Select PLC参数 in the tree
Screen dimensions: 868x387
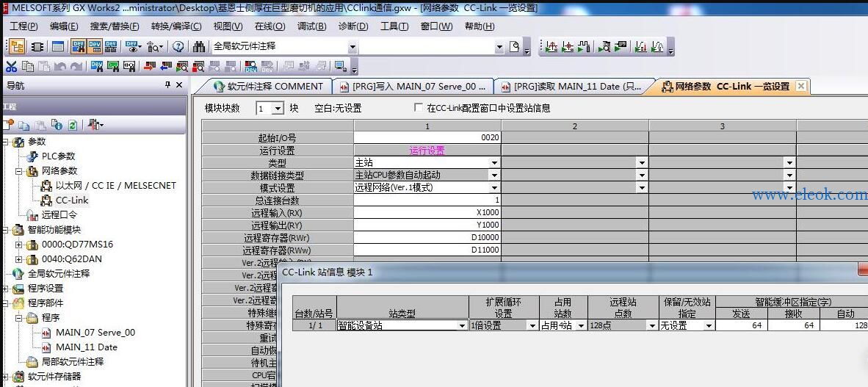(58, 156)
